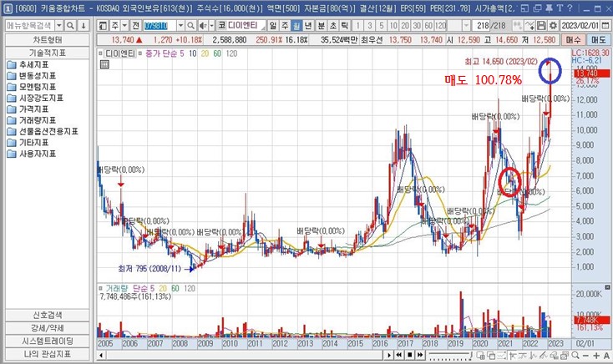The width and height of the screenshot is (613, 364).
Task: Click the small data-table icon under 디이엔티
Action: tap(104, 64)
